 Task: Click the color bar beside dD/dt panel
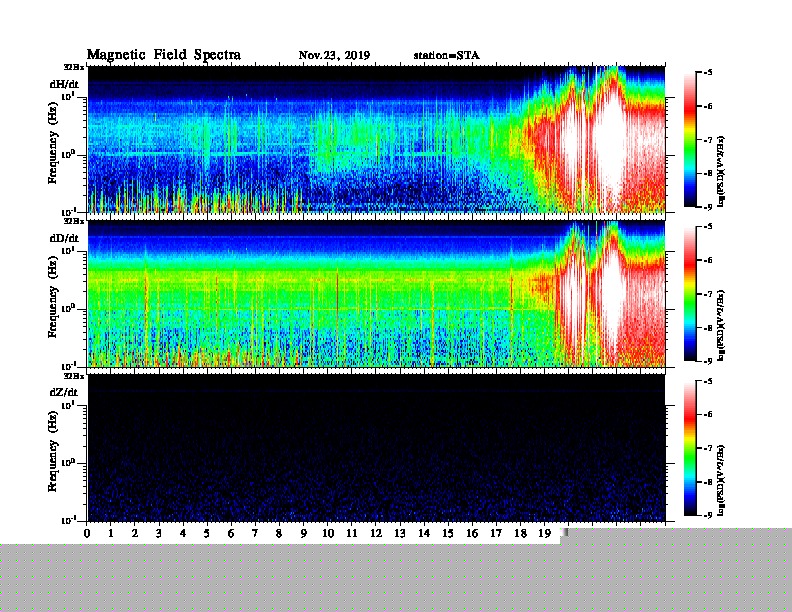[690, 294]
